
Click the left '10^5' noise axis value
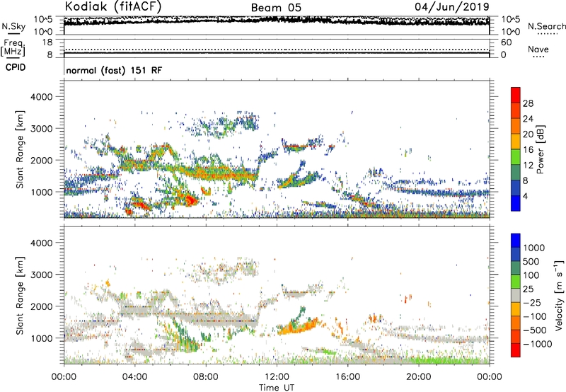pyautogui.click(x=43, y=19)
